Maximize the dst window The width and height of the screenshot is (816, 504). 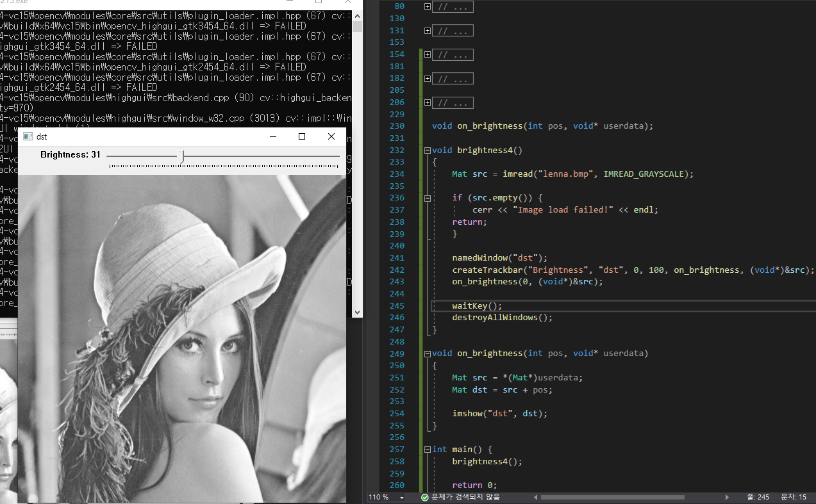click(x=302, y=136)
